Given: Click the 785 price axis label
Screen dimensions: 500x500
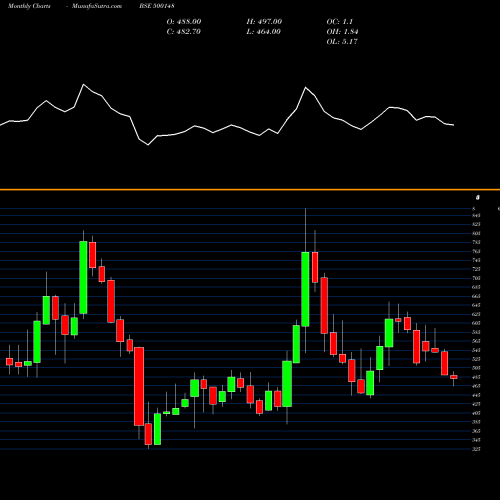Looking at the screenshot, I should tap(476, 243).
